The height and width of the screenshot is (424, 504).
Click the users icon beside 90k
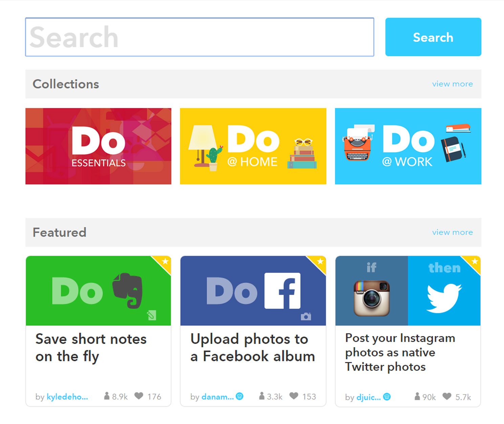pyautogui.click(x=417, y=396)
